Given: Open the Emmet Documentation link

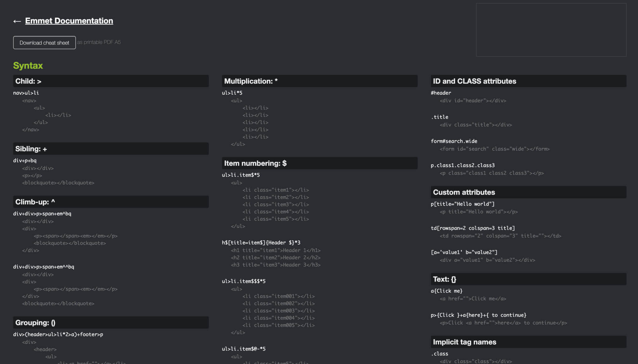Looking at the screenshot, I should [x=69, y=21].
